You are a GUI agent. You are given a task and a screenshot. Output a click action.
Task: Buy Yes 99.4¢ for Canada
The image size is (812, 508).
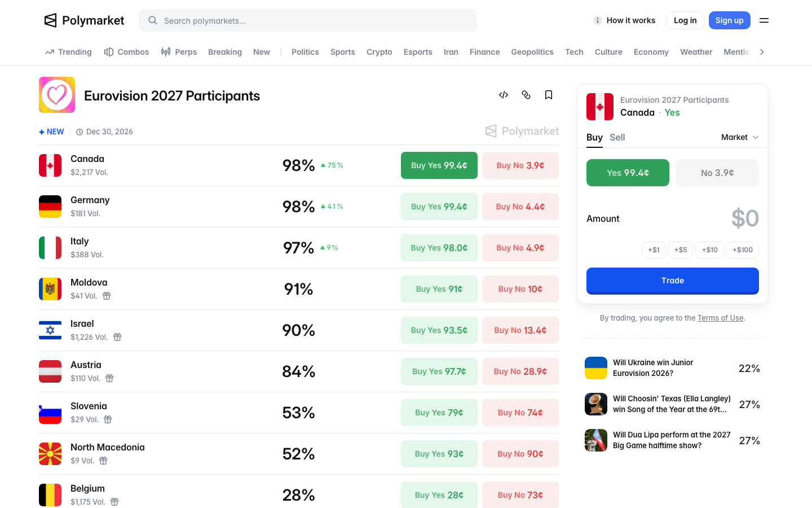(x=439, y=165)
